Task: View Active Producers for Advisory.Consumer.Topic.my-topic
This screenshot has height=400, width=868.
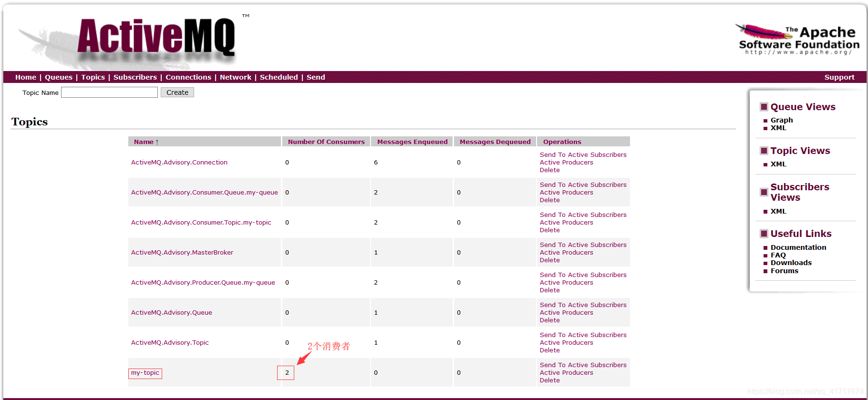Action: (x=567, y=223)
